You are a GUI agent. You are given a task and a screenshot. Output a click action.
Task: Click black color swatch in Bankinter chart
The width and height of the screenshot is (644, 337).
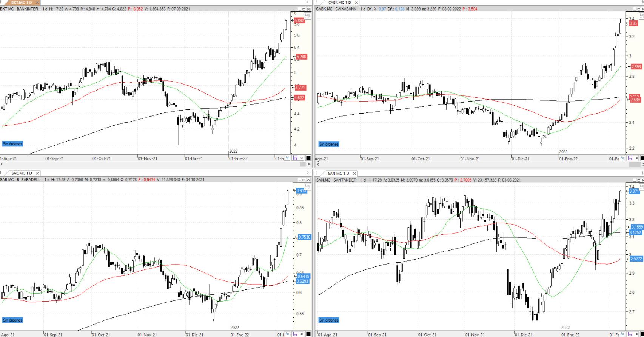[x=308, y=158]
